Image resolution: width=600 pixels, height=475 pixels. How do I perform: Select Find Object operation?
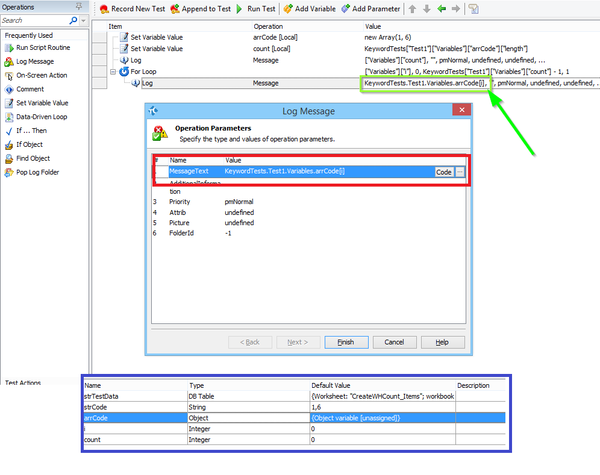(x=27, y=158)
